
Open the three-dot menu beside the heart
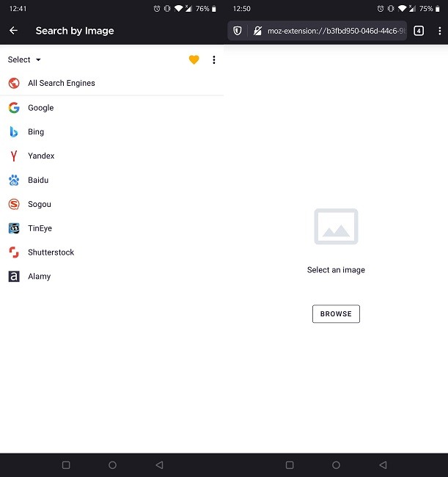[214, 60]
